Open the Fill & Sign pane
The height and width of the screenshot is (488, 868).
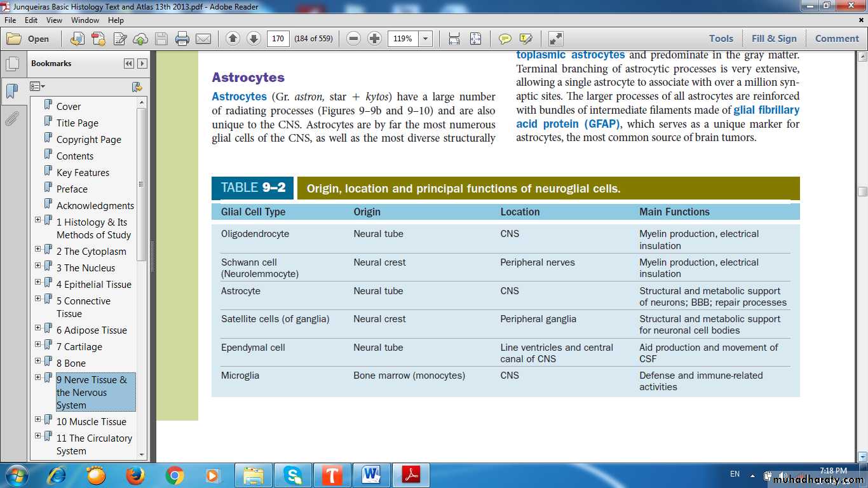click(x=773, y=39)
